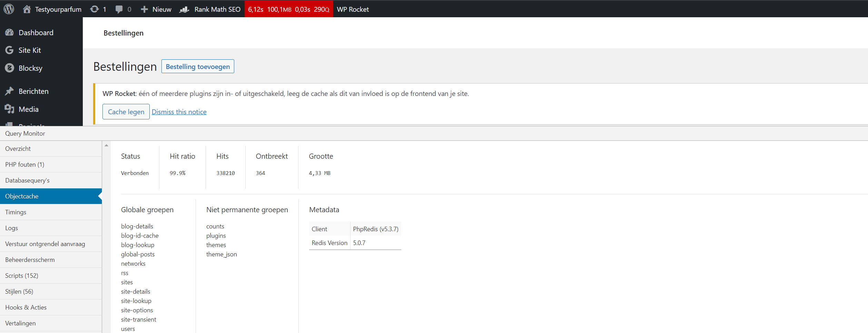868x333 pixels.
Task: Open Berichten in the sidebar
Action: [x=41, y=91]
